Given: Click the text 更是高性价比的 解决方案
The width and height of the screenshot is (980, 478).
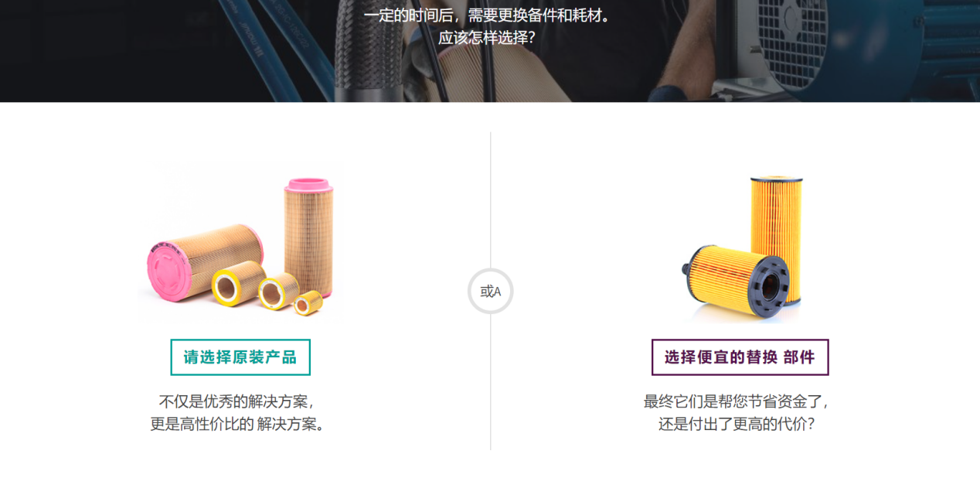Looking at the screenshot, I should pos(237,424).
